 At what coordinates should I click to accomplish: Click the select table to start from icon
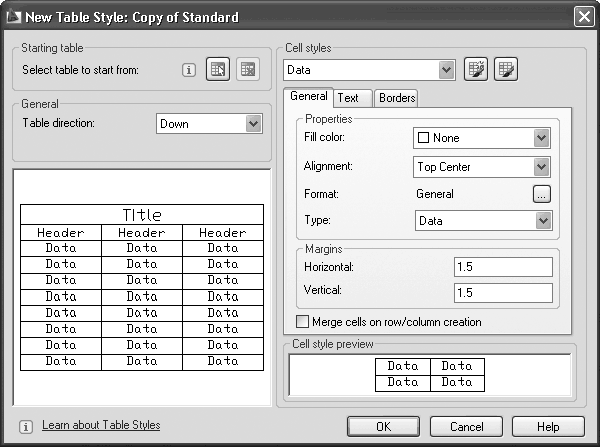coord(218,70)
